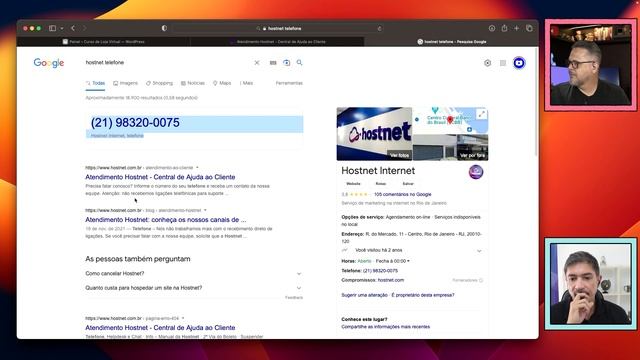Open sidebar options dropdown arrow

62,29
